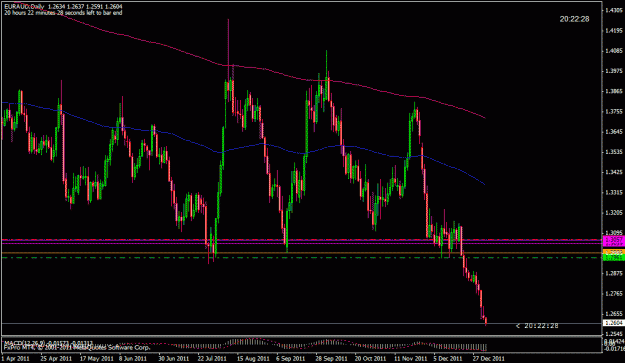Viewport: 625px width, 363px height.
Task: Click the '< 20:22:28' label beside the current price line
Action: (537, 326)
